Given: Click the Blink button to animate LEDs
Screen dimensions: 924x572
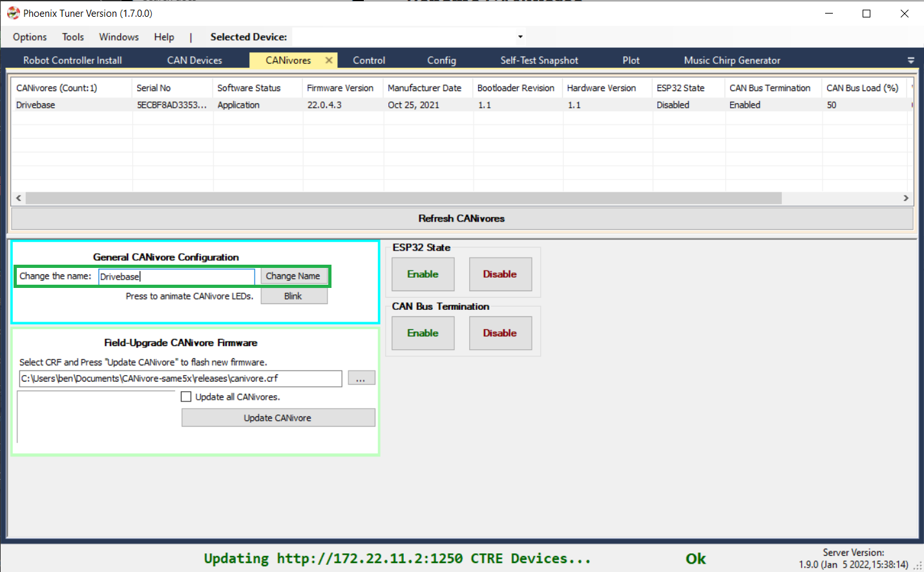Looking at the screenshot, I should [x=293, y=296].
